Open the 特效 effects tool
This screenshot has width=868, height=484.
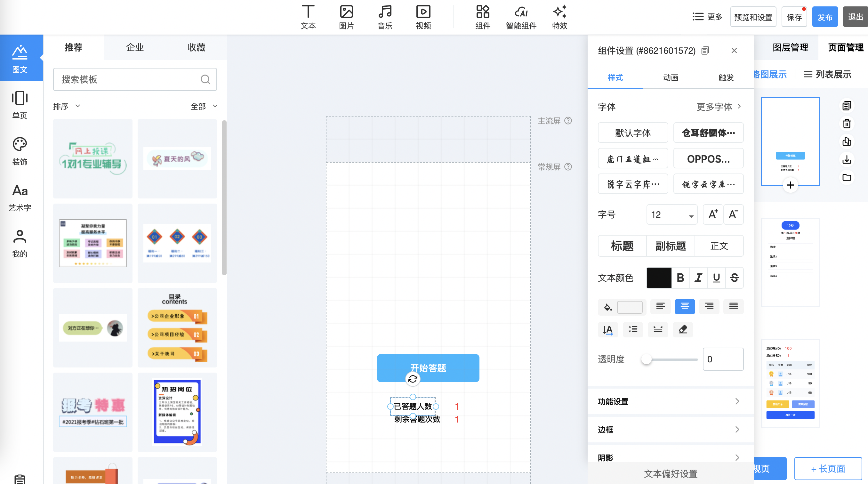coord(559,17)
